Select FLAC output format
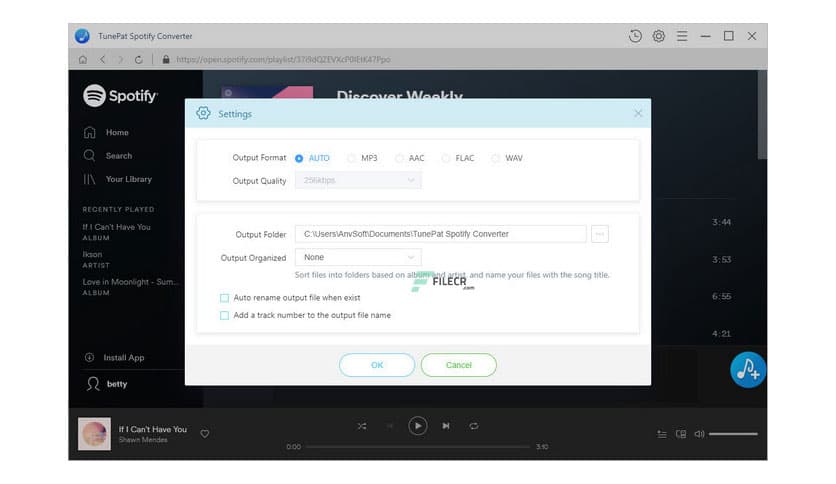Image resolution: width=836 pixels, height=484 pixels. click(x=457, y=158)
